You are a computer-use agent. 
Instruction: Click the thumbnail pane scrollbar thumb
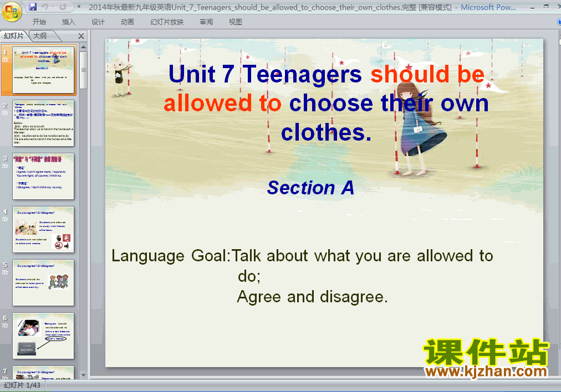pyautogui.click(x=83, y=70)
